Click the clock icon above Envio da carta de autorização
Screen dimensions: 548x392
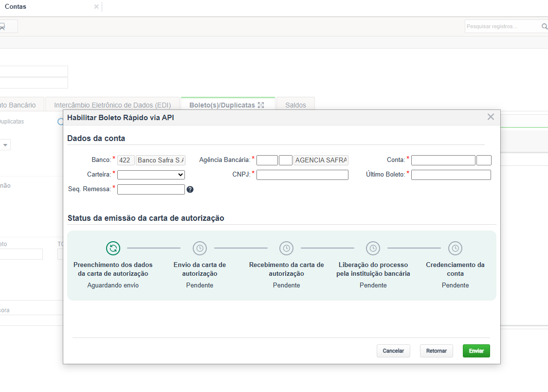pyautogui.click(x=200, y=249)
